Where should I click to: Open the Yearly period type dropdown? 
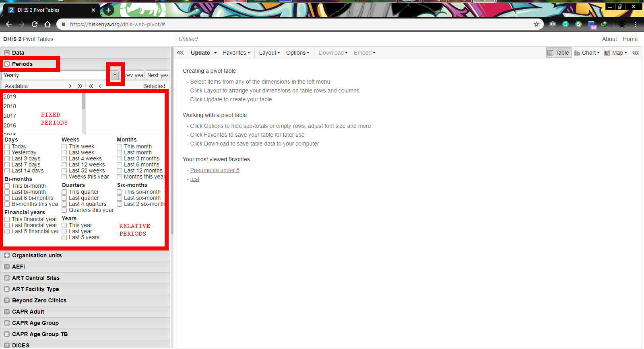115,75
